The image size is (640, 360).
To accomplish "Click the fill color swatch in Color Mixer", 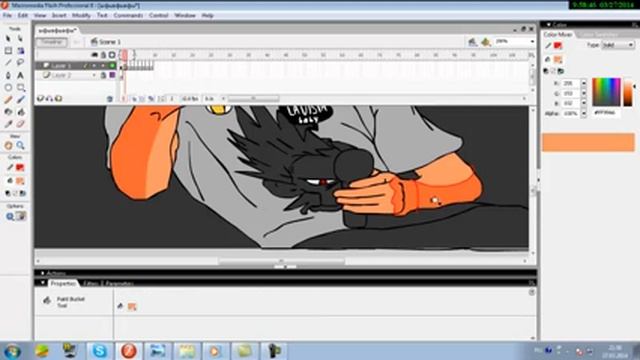I will 558,60.
